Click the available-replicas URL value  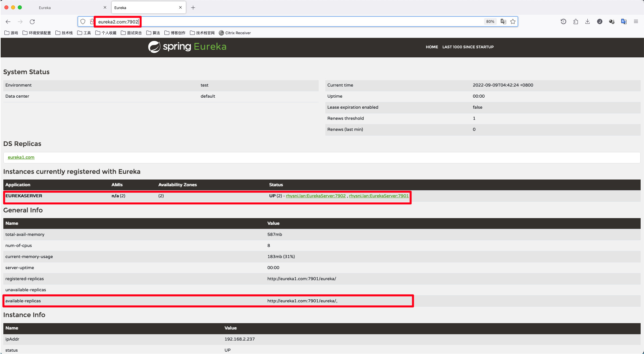pos(302,301)
